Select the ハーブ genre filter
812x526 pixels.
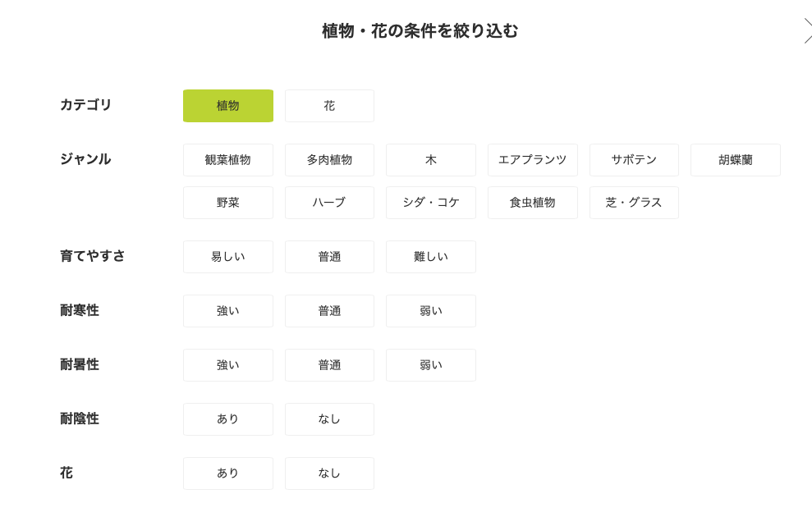click(329, 203)
